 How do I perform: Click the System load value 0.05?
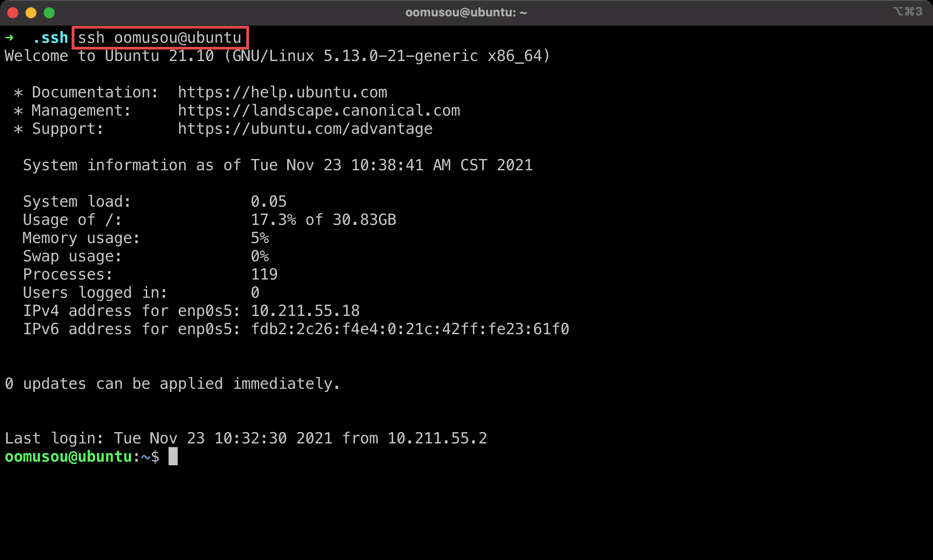tap(269, 202)
